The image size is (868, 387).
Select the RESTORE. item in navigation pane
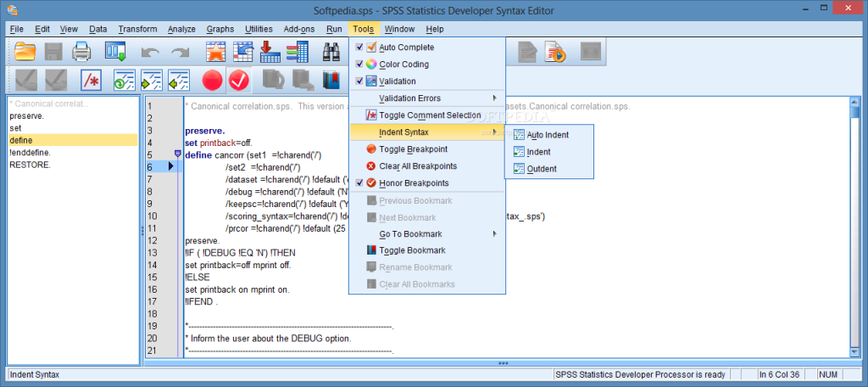coord(30,165)
